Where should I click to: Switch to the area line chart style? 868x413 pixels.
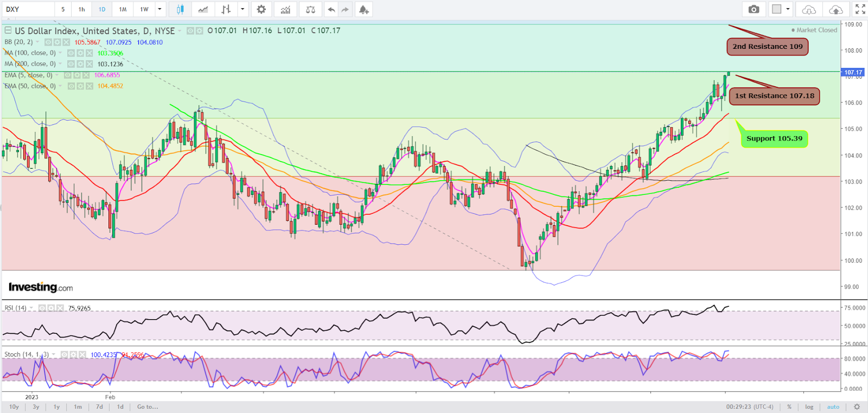[203, 9]
